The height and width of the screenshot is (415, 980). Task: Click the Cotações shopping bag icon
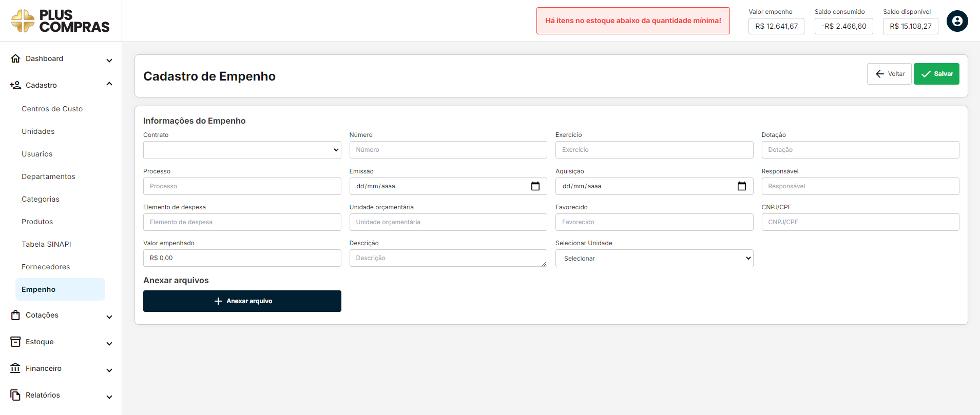[x=15, y=315]
